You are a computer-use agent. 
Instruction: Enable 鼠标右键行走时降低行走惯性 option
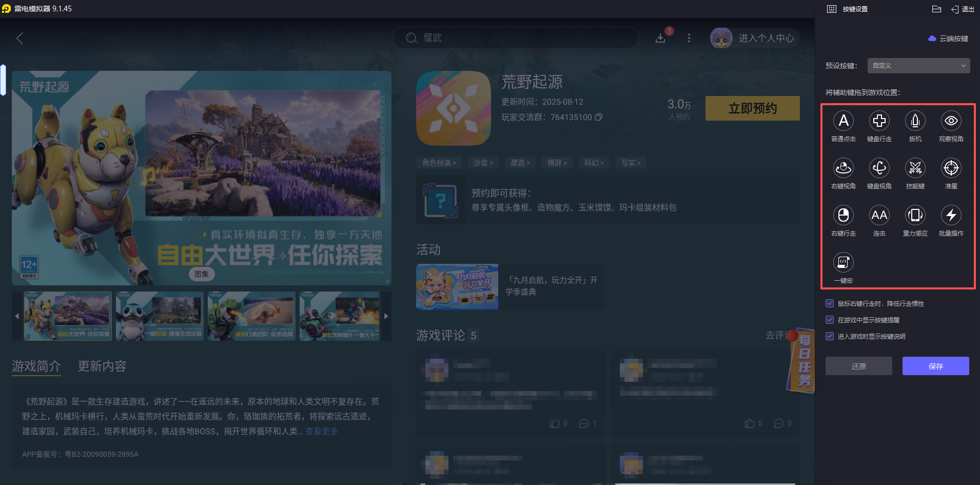click(830, 303)
